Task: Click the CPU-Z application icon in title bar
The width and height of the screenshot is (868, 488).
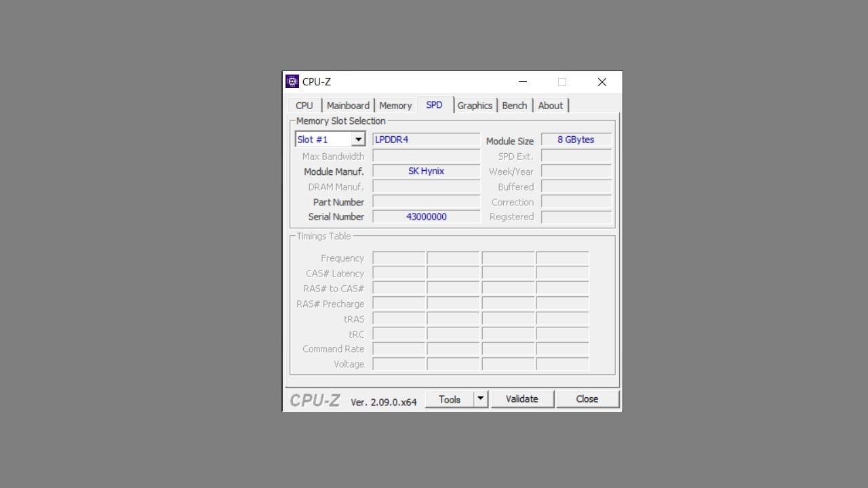Action: coord(292,81)
